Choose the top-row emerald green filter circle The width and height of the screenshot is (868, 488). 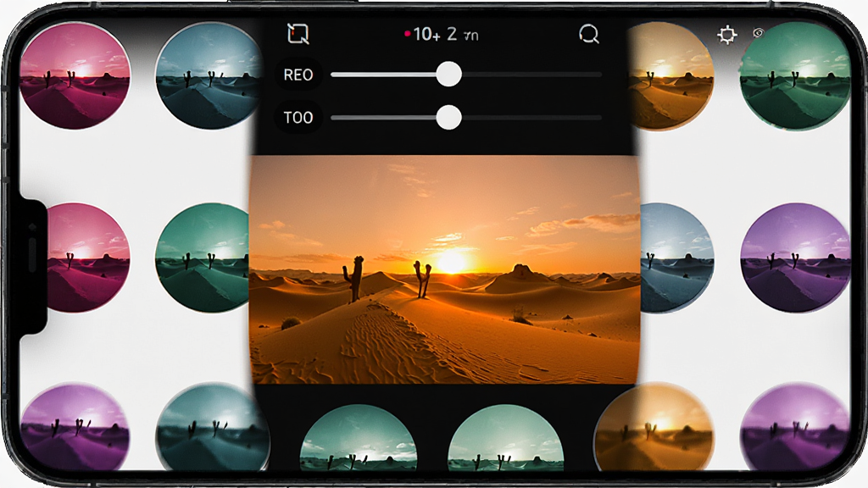tap(795, 76)
